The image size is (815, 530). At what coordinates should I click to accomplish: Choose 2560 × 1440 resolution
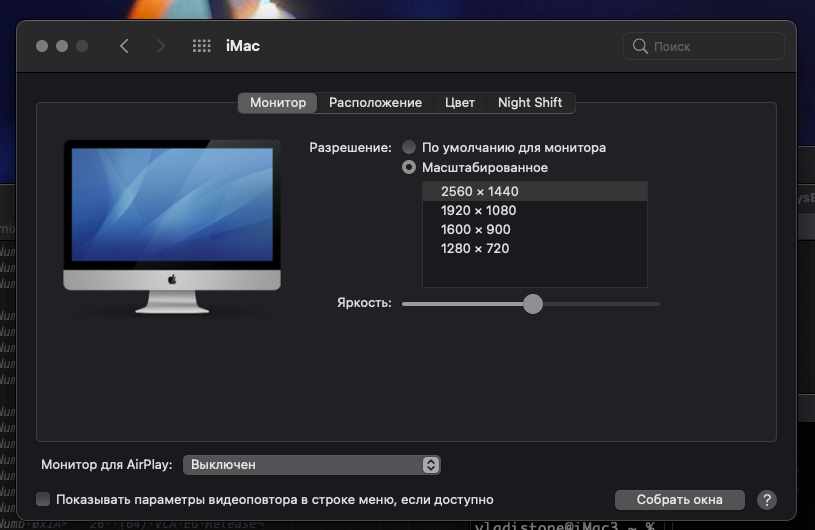[x=535, y=191]
